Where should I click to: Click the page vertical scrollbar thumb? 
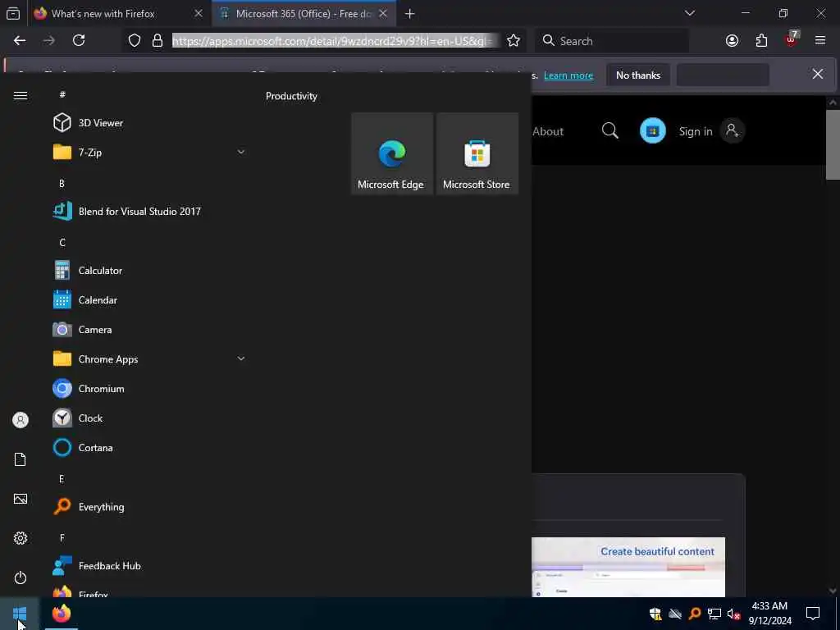[x=833, y=144]
